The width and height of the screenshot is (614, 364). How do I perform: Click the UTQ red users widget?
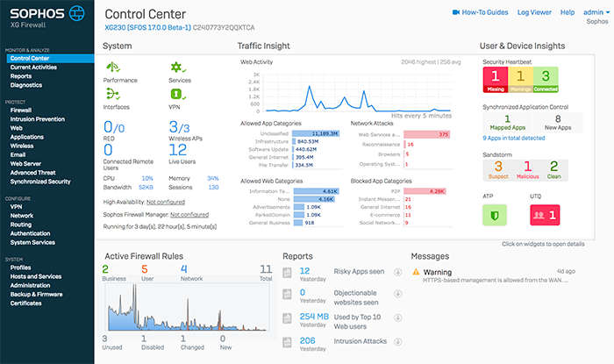[545, 215]
